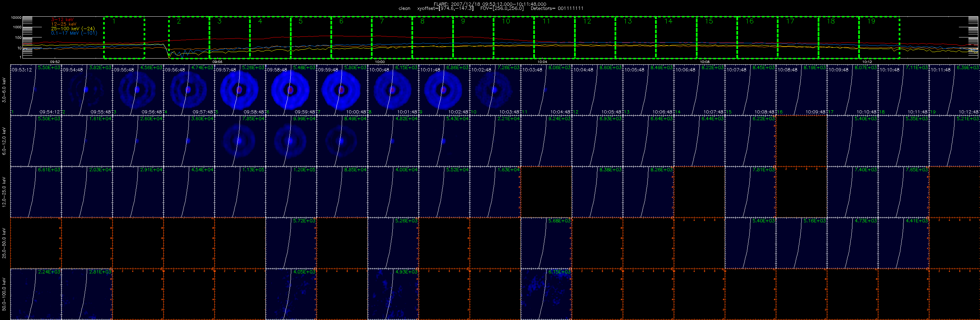Screen dimensions: 980x320
Task: Open the 12.0-25.0 keV image labeled 1.13E+05
Action: coord(240,192)
